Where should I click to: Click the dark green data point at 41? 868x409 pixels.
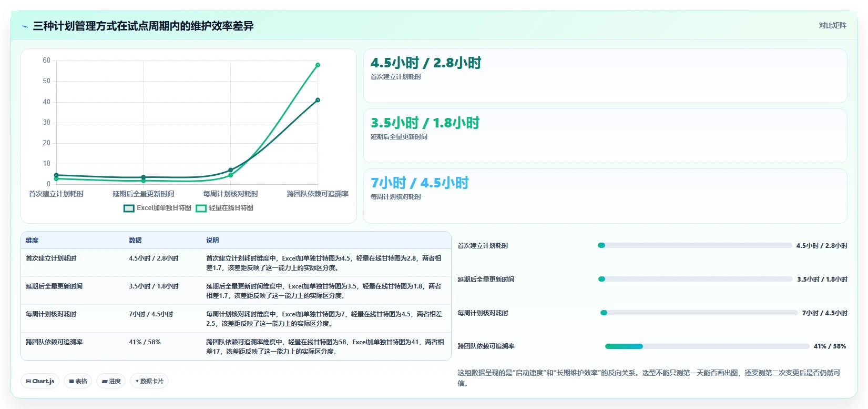[318, 100]
